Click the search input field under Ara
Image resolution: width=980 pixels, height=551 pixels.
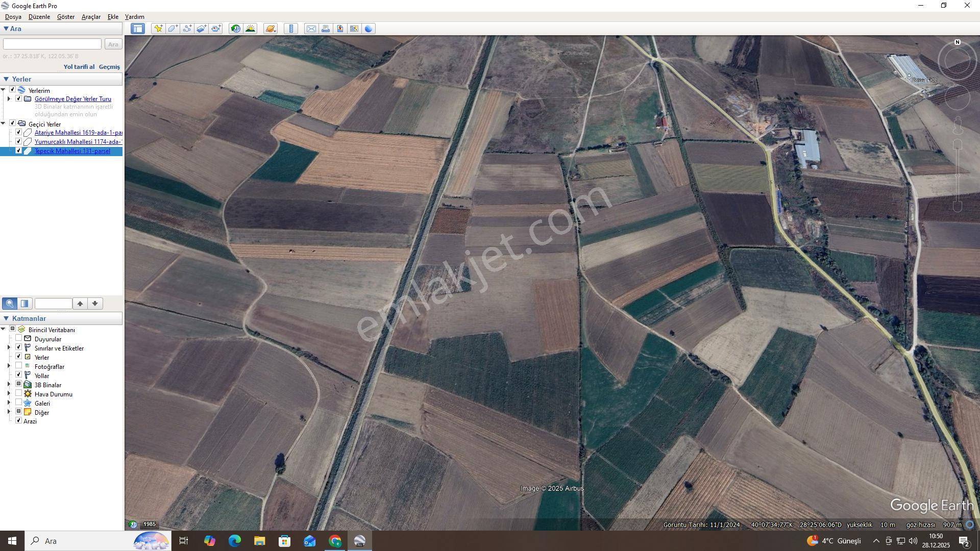[52, 44]
